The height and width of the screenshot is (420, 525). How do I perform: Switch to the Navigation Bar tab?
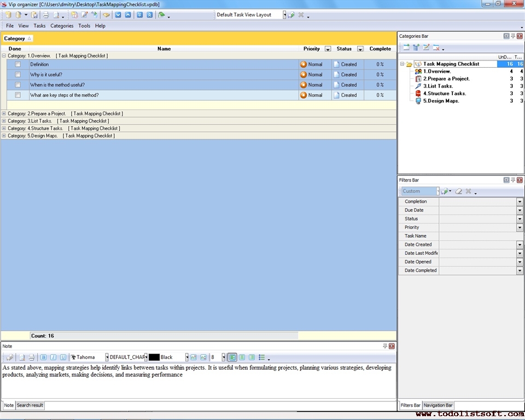pos(439,405)
